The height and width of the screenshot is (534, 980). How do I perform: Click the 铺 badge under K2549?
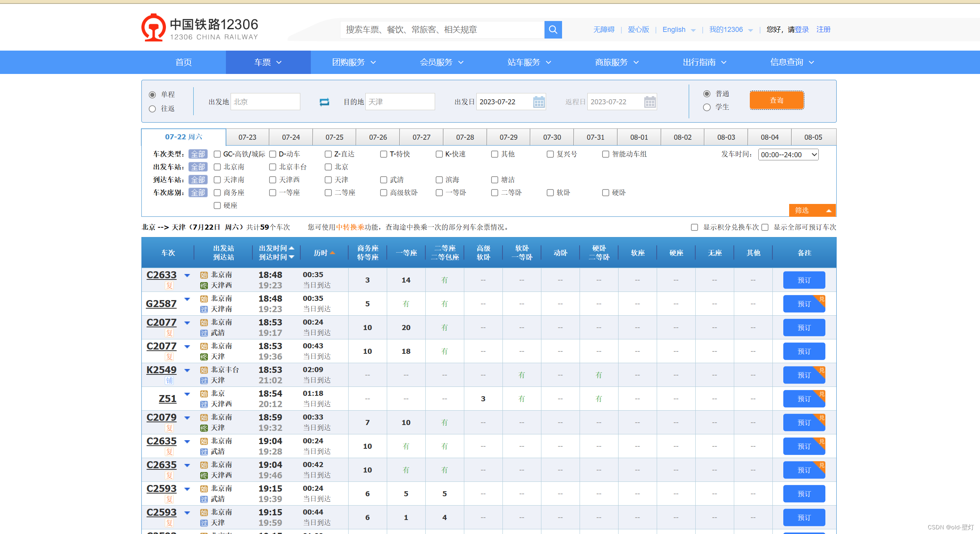[x=169, y=381]
